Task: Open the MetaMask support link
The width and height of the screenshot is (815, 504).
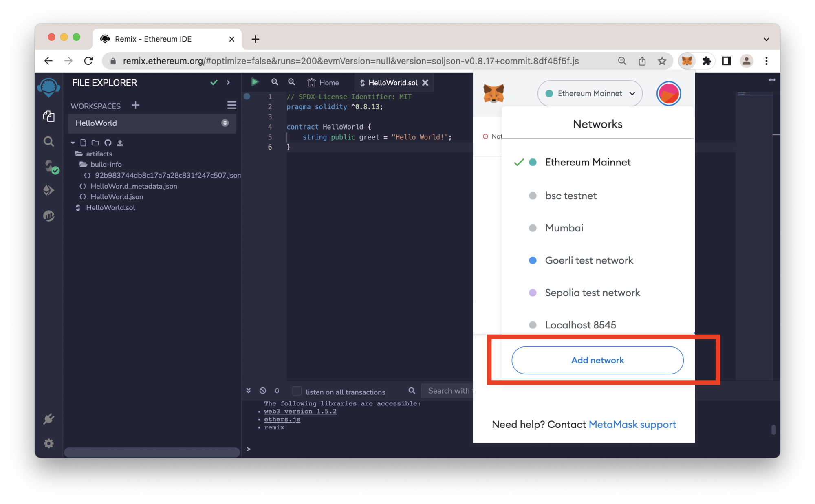Action: point(632,425)
